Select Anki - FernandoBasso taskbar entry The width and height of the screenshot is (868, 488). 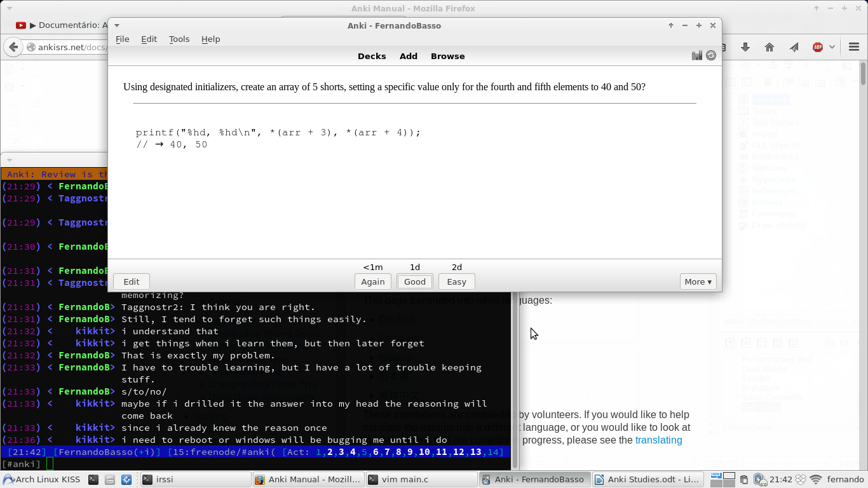click(534, 480)
